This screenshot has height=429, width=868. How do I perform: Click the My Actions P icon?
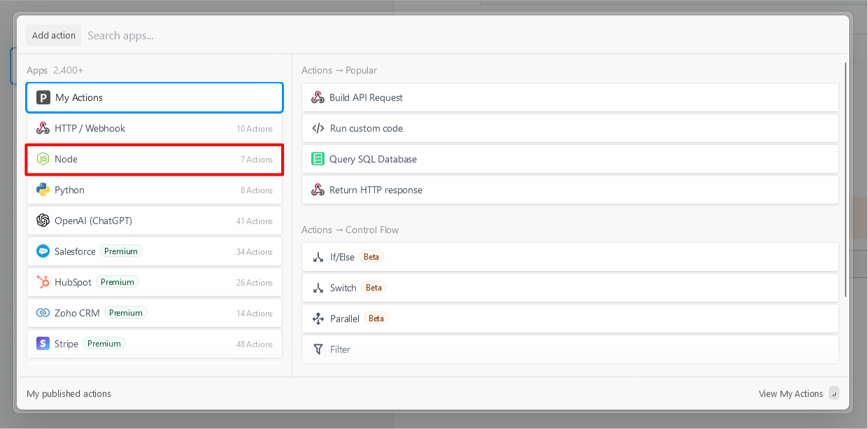tap(43, 97)
